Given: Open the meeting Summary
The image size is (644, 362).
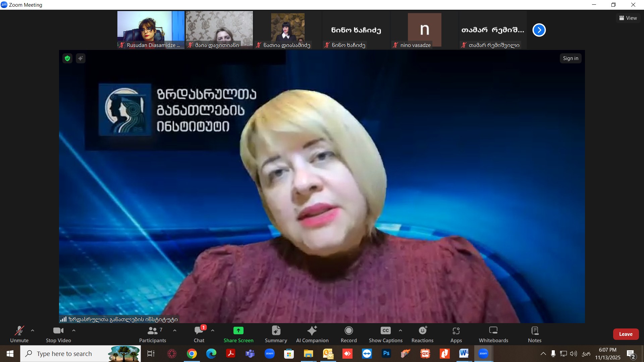Looking at the screenshot, I should pyautogui.click(x=276, y=334).
